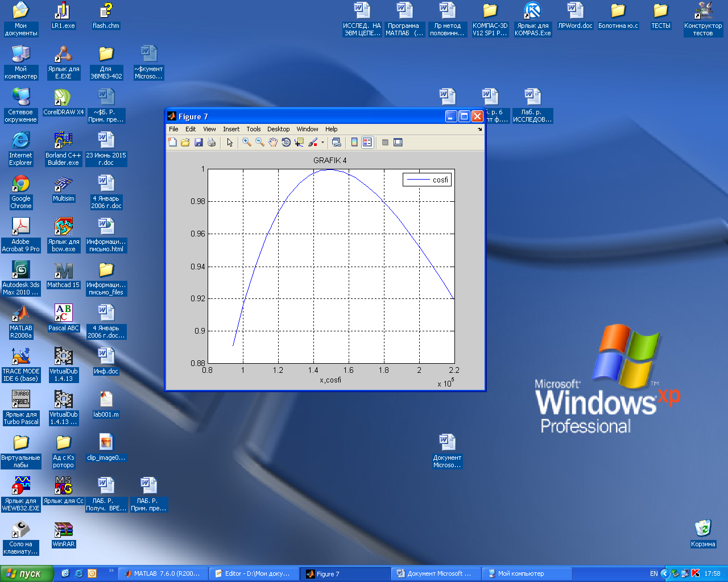This screenshot has height=582, width=728.
Task: Save the figure using the floppy disk icon
Action: pos(198,142)
